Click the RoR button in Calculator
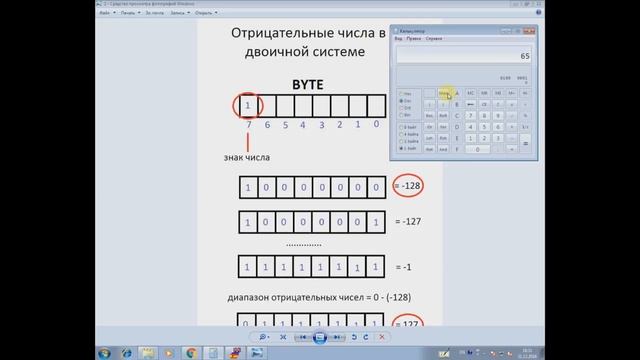Viewport: 640px width, 360px height. [443, 116]
